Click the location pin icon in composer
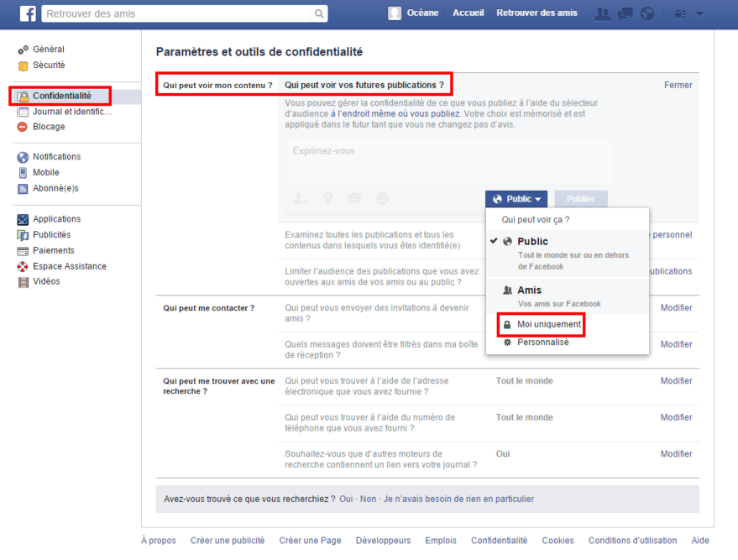 coord(328,199)
